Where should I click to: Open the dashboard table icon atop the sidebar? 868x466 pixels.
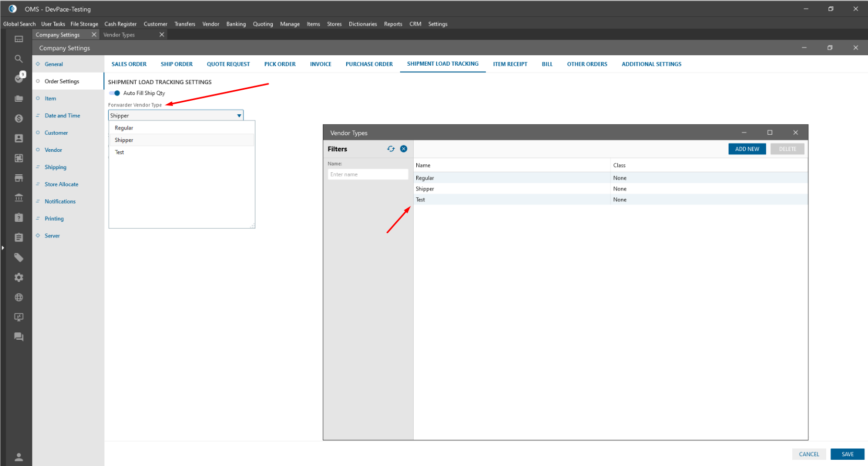coord(19,39)
